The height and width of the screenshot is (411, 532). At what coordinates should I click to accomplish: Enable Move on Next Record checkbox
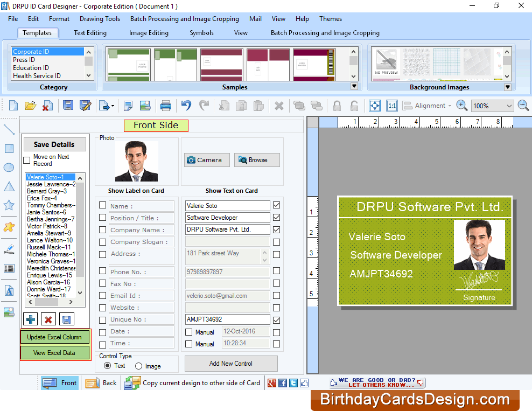pyautogui.click(x=27, y=160)
